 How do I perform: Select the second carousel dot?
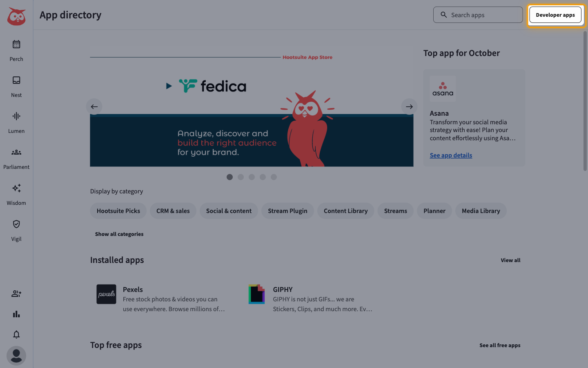click(x=241, y=177)
